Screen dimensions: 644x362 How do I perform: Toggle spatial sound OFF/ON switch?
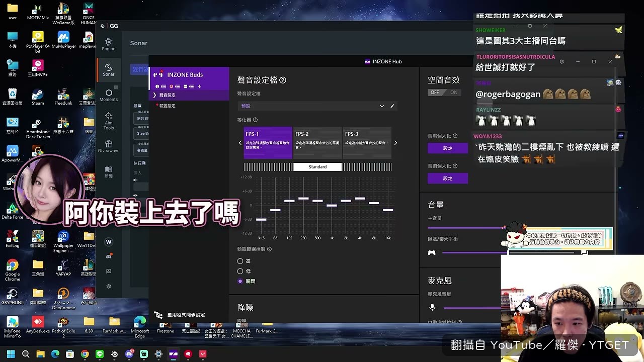point(444,93)
